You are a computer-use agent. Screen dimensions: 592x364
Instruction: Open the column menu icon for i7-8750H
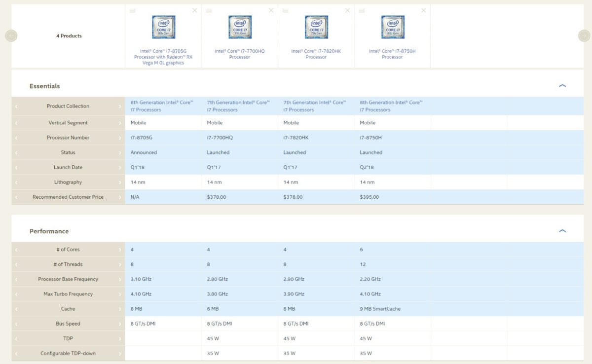362,10
